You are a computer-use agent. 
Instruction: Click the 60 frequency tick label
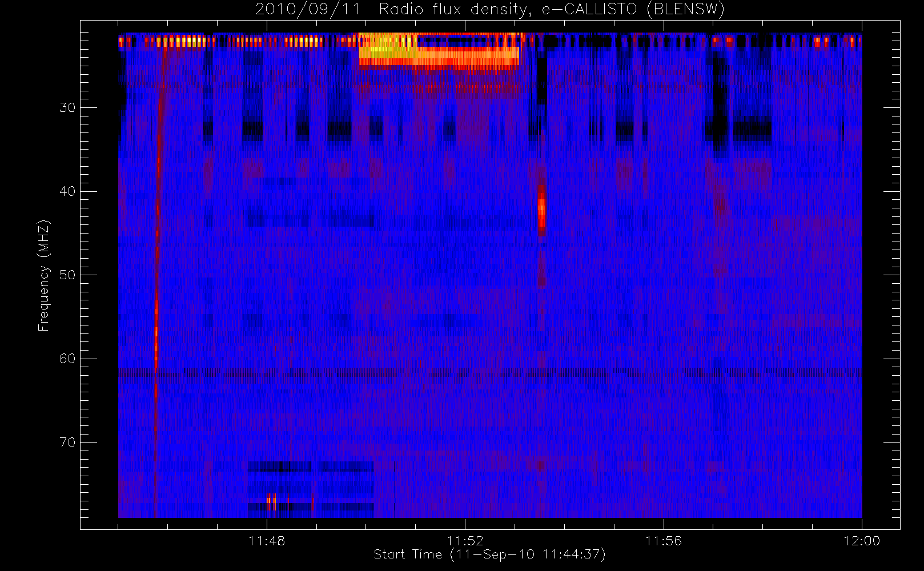point(67,358)
